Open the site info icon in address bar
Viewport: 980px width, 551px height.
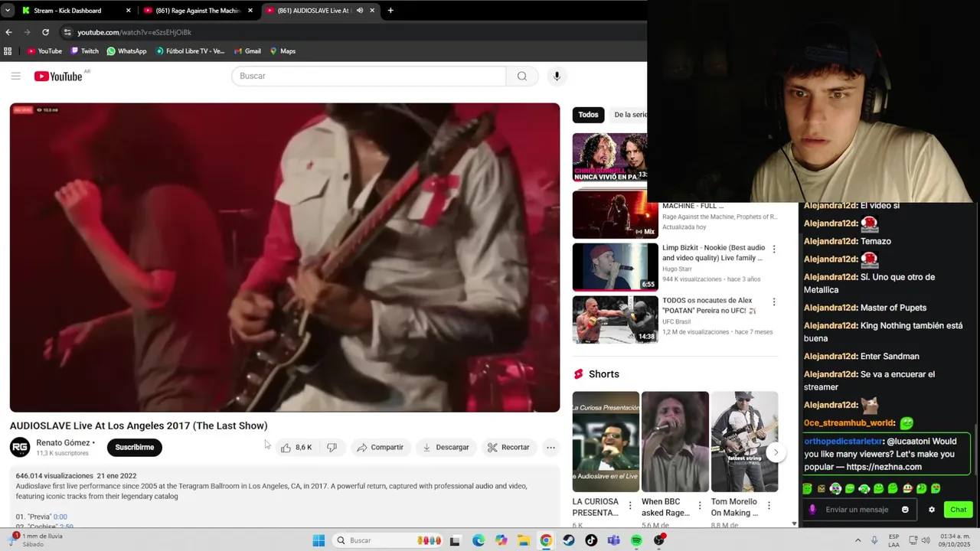(67, 32)
